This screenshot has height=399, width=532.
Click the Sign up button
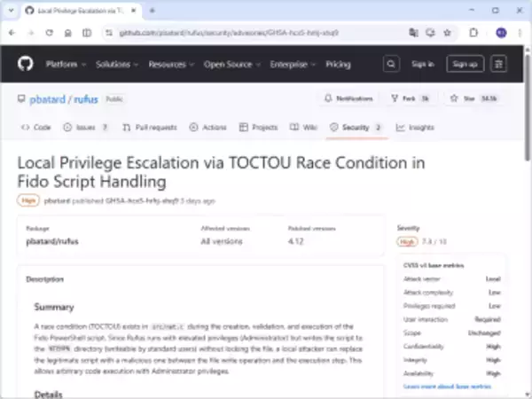[x=465, y=64]
